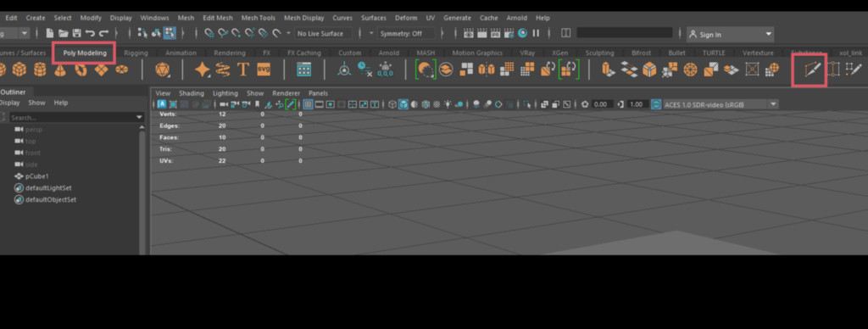Click the Open Scene folder icon
The image size is (868, 329).
[63, 33]
